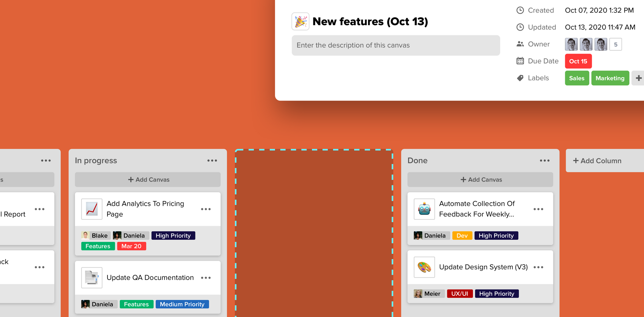
Task: Select the Sales label
Action: coord(577,78)
